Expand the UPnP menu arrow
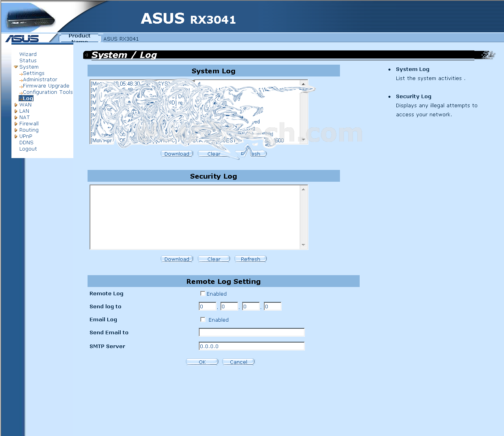This screenshot has width=504, height=436. click(x=16, y=136)
